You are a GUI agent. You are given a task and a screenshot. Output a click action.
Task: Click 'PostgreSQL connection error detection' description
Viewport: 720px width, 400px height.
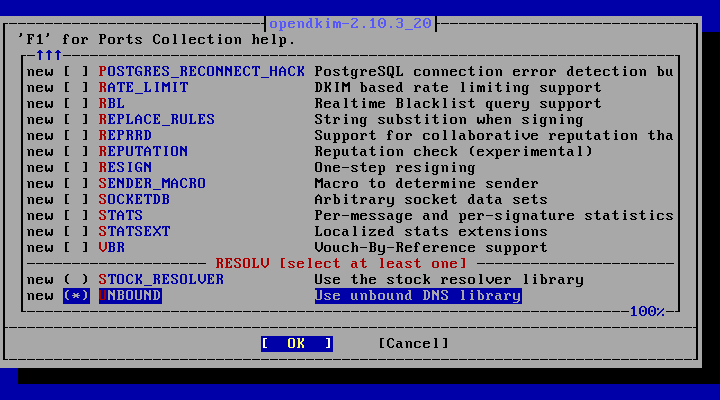494,72
